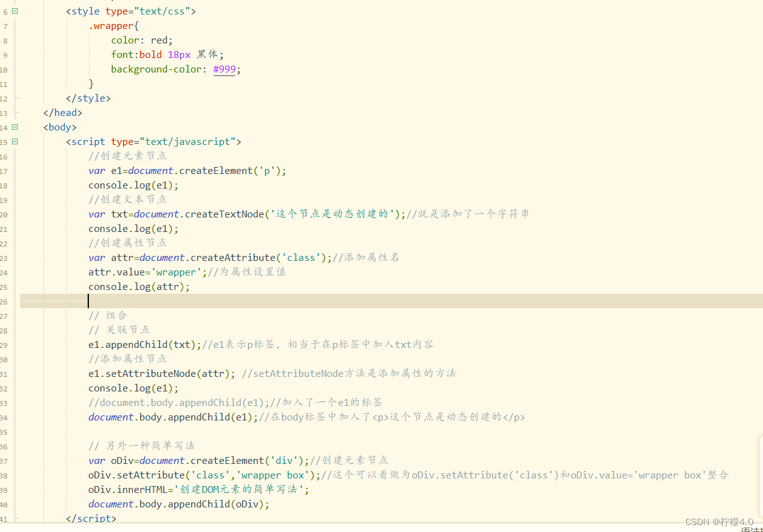The image size is (763, 532).
Task: Click the comment '//就是添加了一个字符串'
Action: click(x=469, y=214)
